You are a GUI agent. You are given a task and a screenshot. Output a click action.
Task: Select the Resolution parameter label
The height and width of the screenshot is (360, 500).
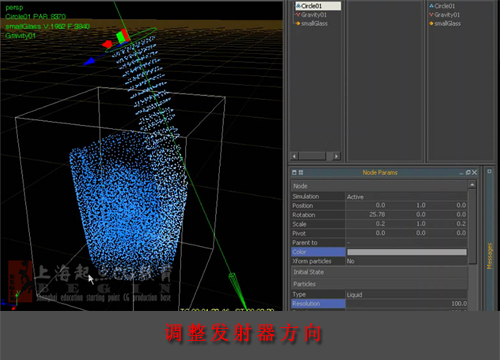318,304
